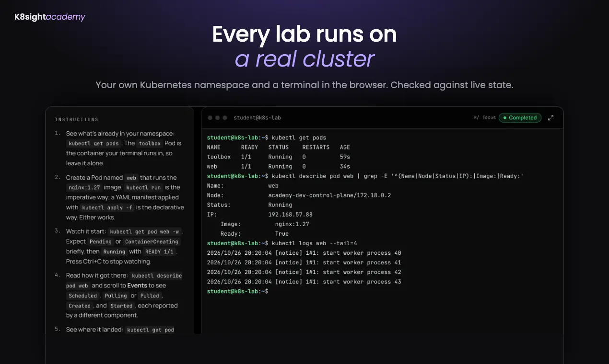
Task: Click the 'Scheduled' code label in step 4
Action: click(83, 296)
